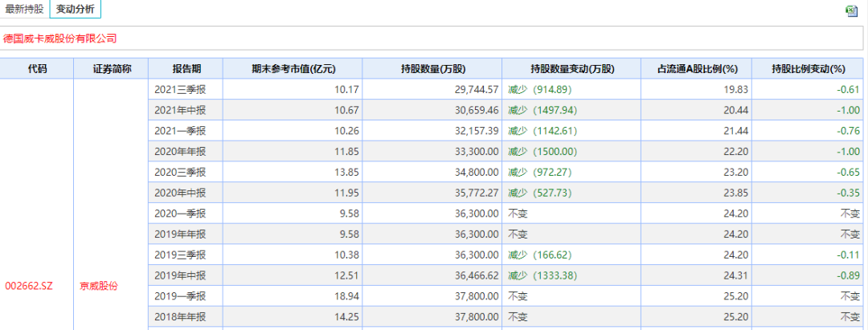868x330 pixels.
Task: Click ratio change -0.35
Action: (850, 193)
